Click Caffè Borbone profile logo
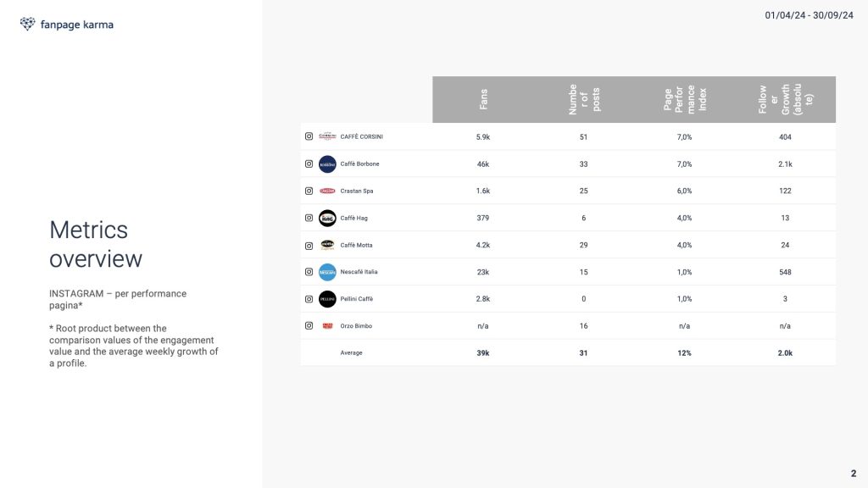Screen dimensions: 868x488 327,164
